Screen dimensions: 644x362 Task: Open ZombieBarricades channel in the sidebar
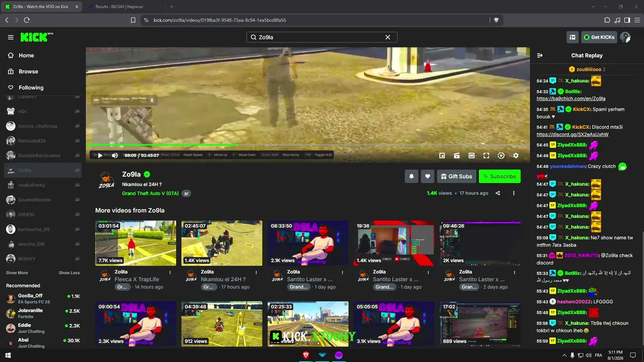[43, 155]
